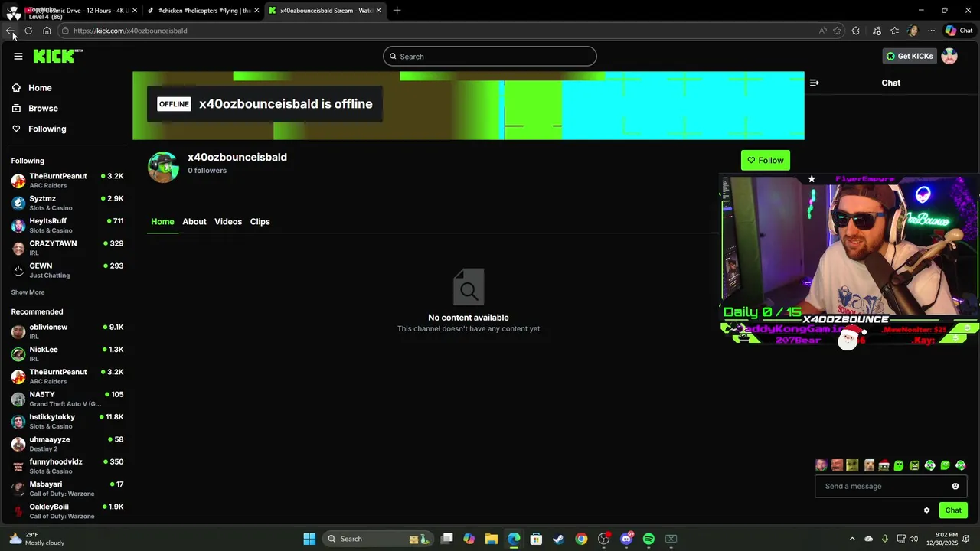Select the Videos tab
This screenshot has height=551, width=980.
pyautogui.click(x=228, y=221)
